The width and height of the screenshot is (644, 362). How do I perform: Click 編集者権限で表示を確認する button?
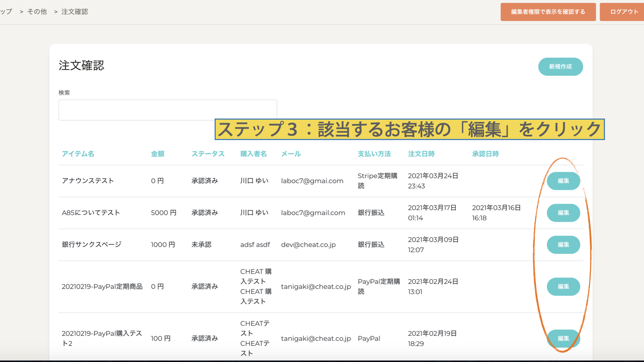pyautogui.click(x=548, y=12)
